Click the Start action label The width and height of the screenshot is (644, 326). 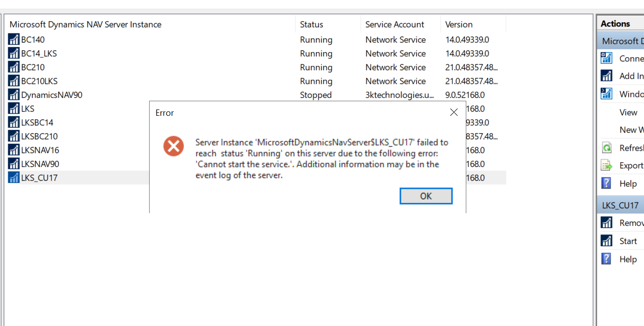628,241
